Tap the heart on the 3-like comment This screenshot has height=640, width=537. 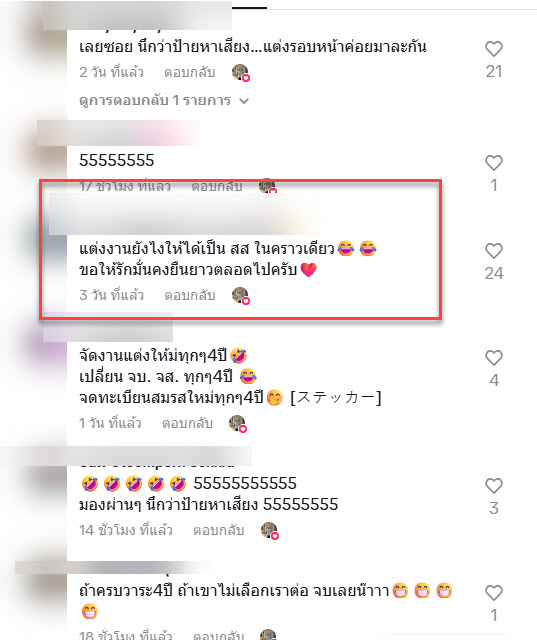494,486
